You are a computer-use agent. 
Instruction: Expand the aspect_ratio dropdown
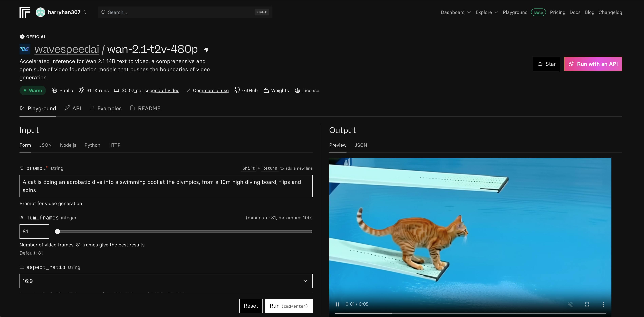tap(166, 281)
